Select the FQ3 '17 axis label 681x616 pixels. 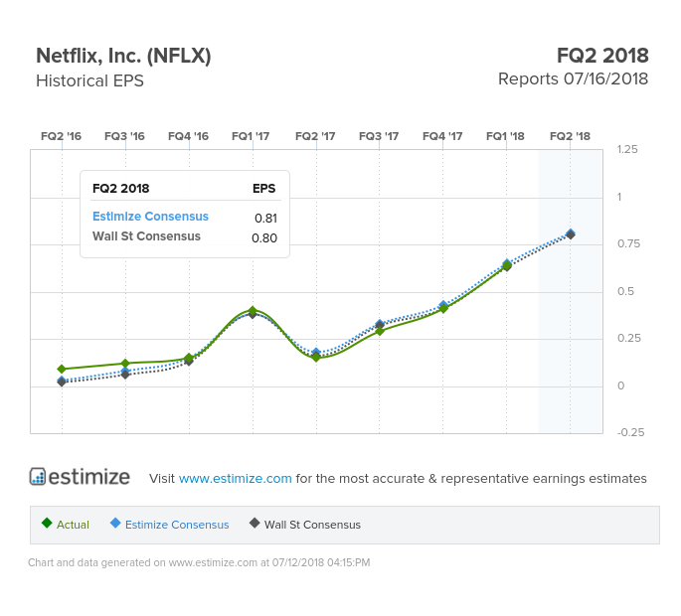point(379,136)
